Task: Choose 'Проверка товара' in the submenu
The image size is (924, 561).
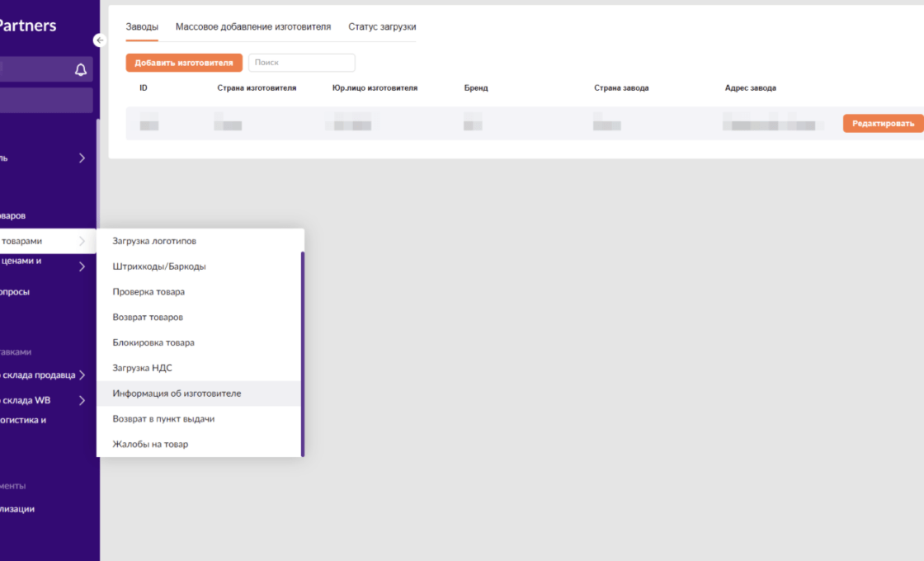Action: pos(148,292)
